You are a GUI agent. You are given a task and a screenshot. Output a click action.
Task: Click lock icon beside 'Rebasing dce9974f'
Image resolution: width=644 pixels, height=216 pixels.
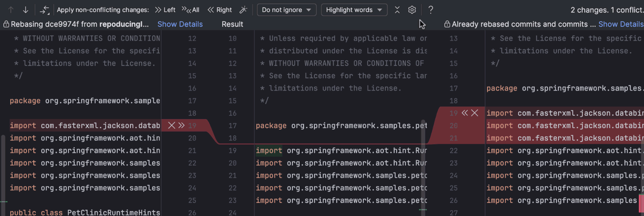(x=6, y=24)
